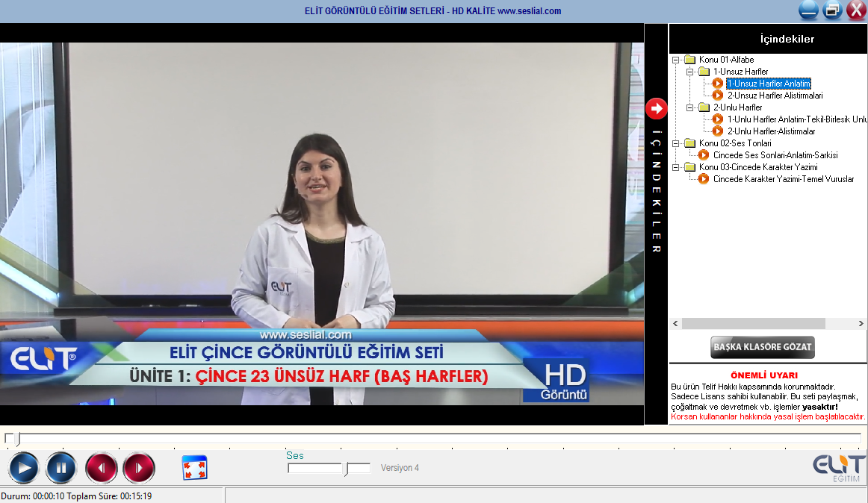This screenshot has height=503, width=868.
Task: Collapse the Konu 02-Ses Tonlari folder
Action: click(675, 143)
